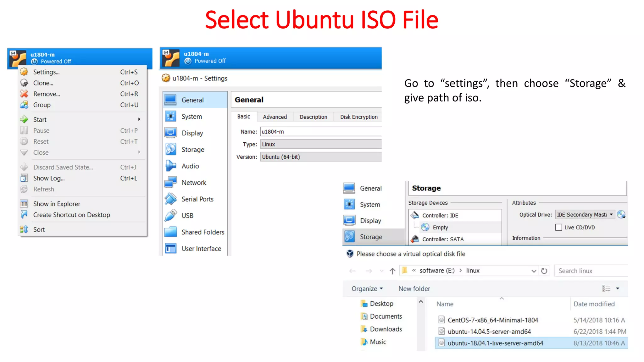Click the Search linux box
Image resolution: width=644 pixels, height=362 pixels.
pyautogui.click(x=591, y=271)
